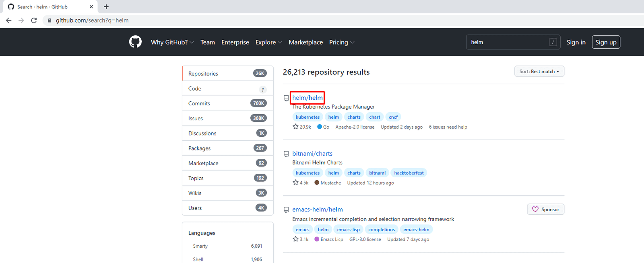Click the emacs-helm topic tag
This screenshot has height=263, width=644.
416,230
